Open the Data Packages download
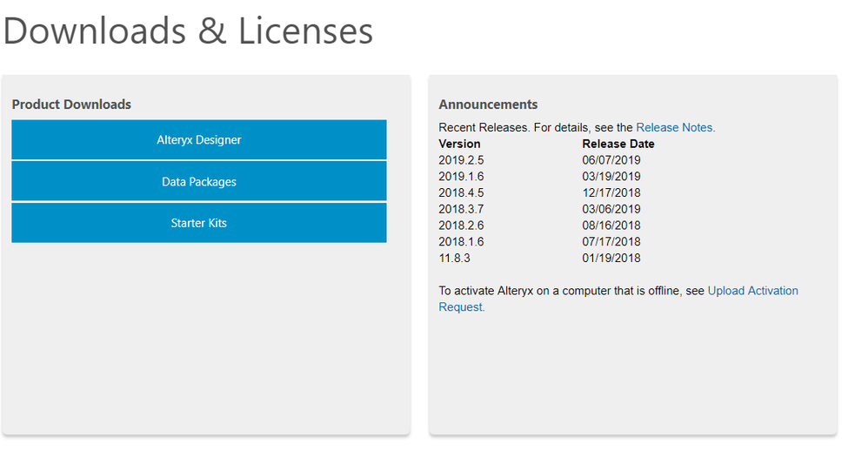This screenshot has width=868, height=451. [198, 181]
